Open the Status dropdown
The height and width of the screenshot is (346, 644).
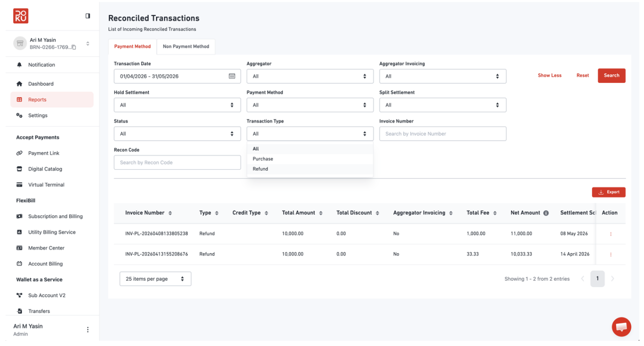tap(177, 134)
